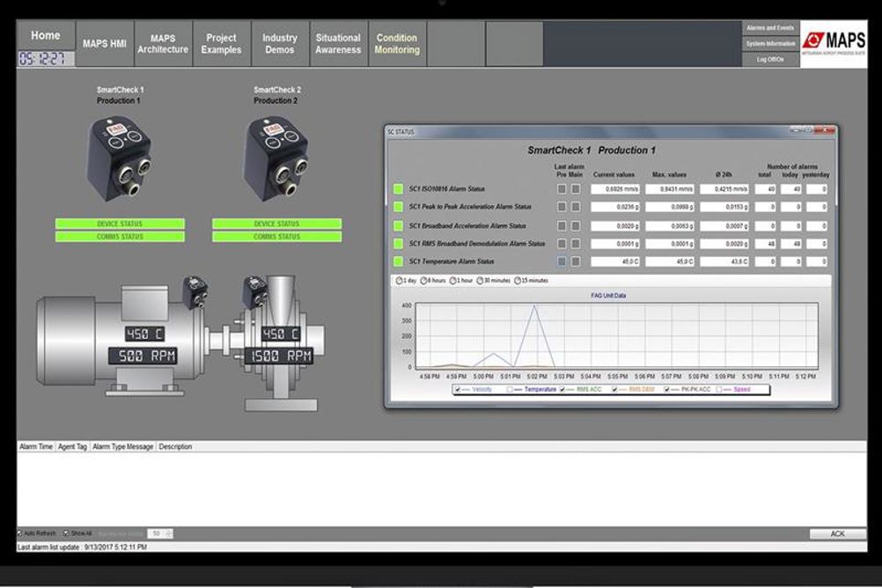Click green indicator for RMS Broadband Demodulation
Viewport: 882px width, 588px height.
[398, 244]
